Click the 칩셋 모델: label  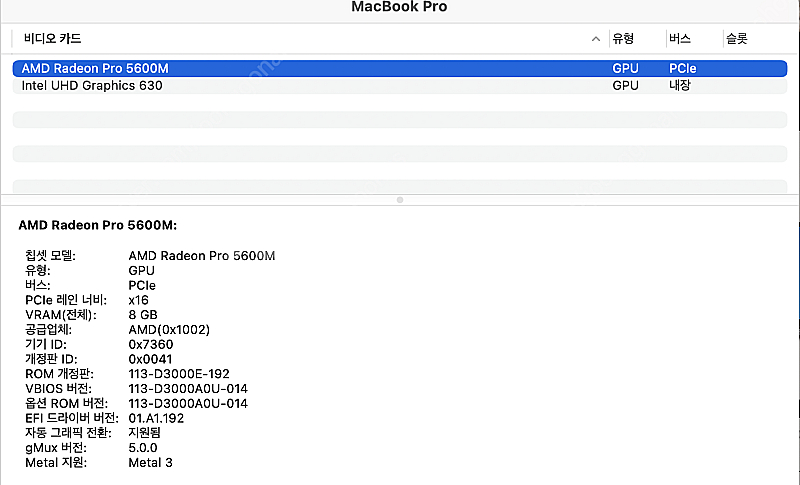[x=50, y=256]
